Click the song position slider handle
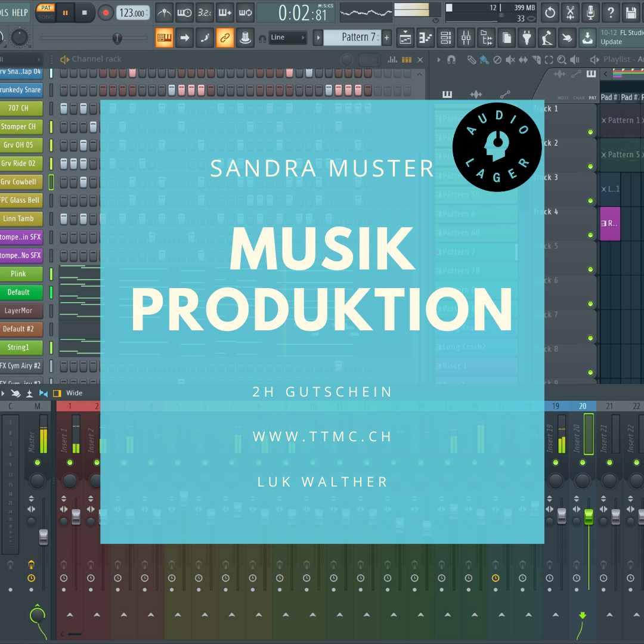644x644 pixels. pyautogui.click(x=117, y=38)
